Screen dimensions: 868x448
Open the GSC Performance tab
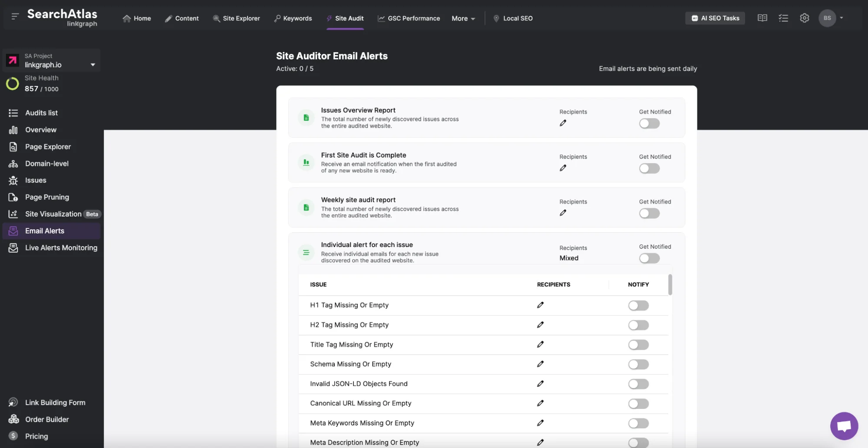coord(409,18)
